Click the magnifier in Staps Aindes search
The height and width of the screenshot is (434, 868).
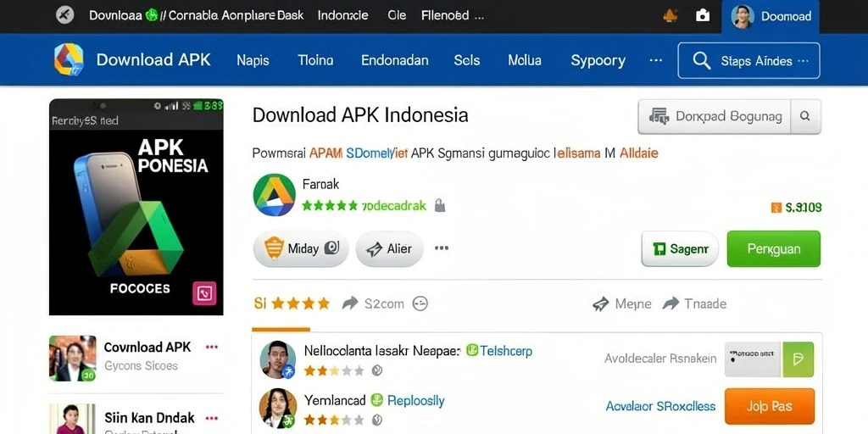701,61
